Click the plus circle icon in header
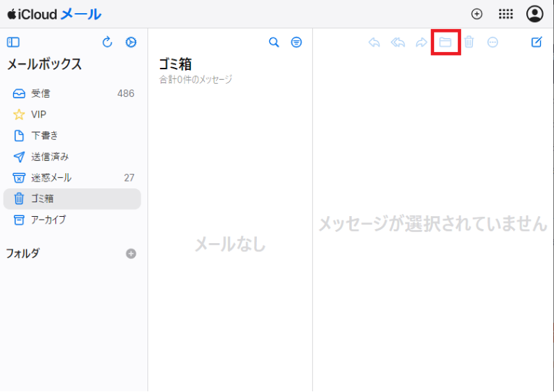 click(x=477, y=14)
